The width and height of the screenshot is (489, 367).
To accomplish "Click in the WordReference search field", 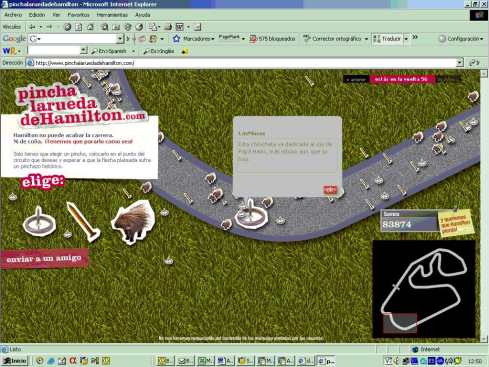I will [x=54, y=51].
